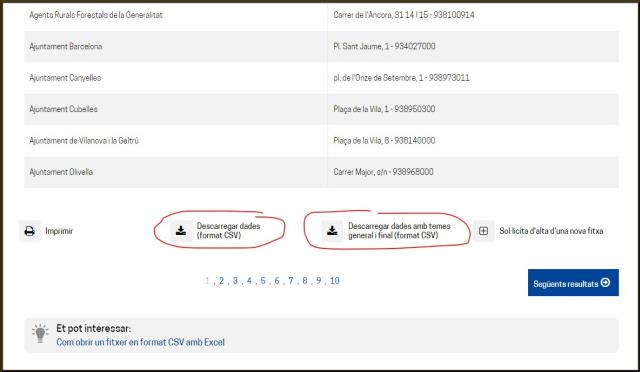Select the Ajuntament Cubelles entry
This screenshot has height=372, width=640.
[63, 109]
